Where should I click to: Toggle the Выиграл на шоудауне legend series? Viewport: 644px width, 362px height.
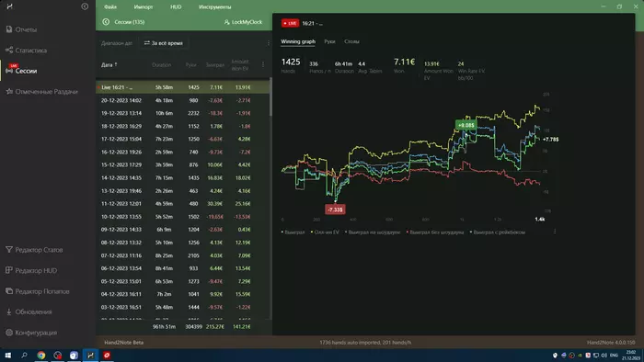[373, 232]
